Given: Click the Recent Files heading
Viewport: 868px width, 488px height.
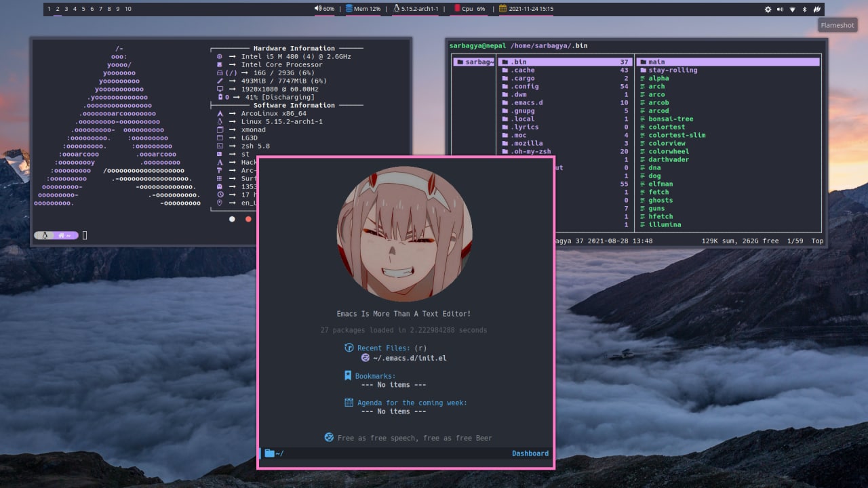Looking at the screenshot, I should 384,348.
